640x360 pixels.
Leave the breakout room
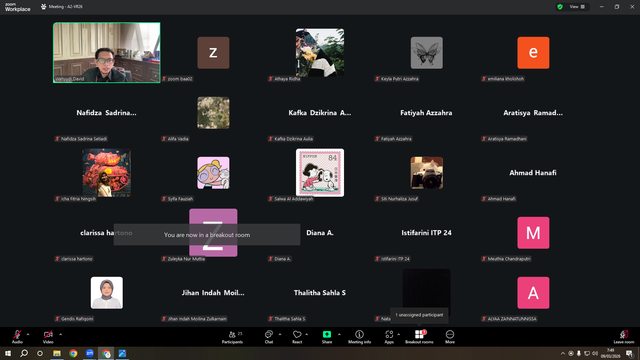point(624,337)
